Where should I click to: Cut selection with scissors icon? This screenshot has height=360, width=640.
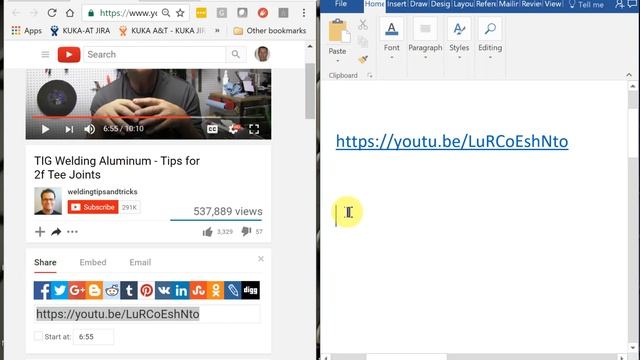pos(363,24)
